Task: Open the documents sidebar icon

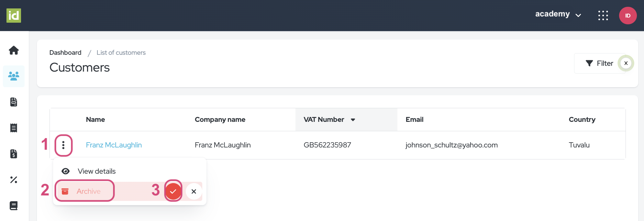Action: [14, 102]
